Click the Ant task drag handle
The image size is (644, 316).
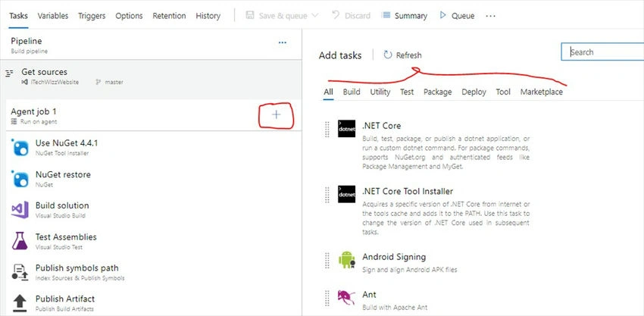coord(327,298)
